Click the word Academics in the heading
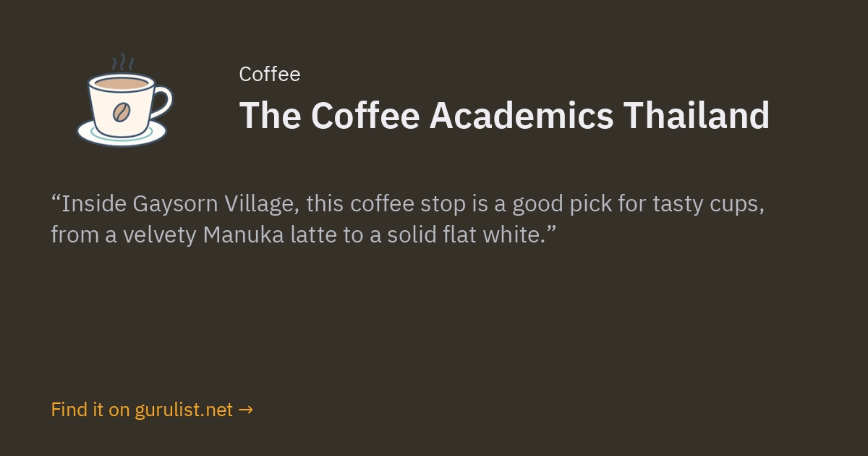Image resolution: width=868 pixels, height=456 pixels. (522, 115)
